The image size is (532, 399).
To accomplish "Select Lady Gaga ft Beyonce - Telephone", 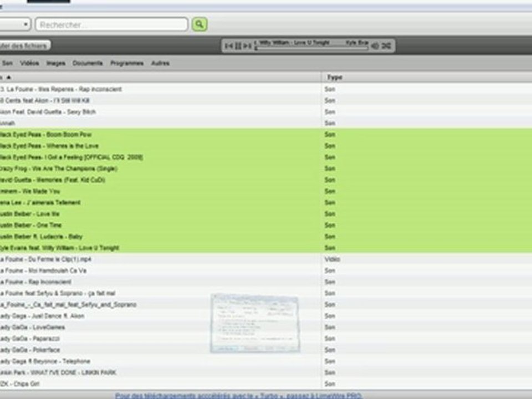I will click(266, 361).
